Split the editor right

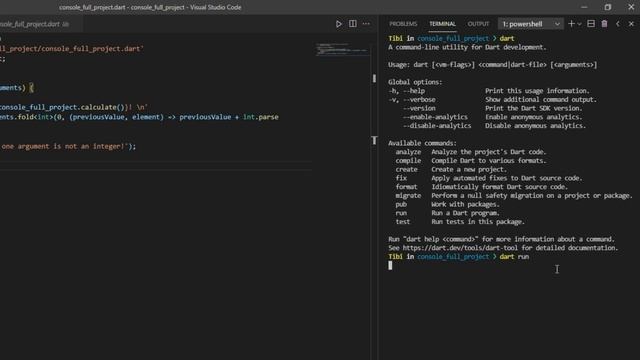coord(353,24)
